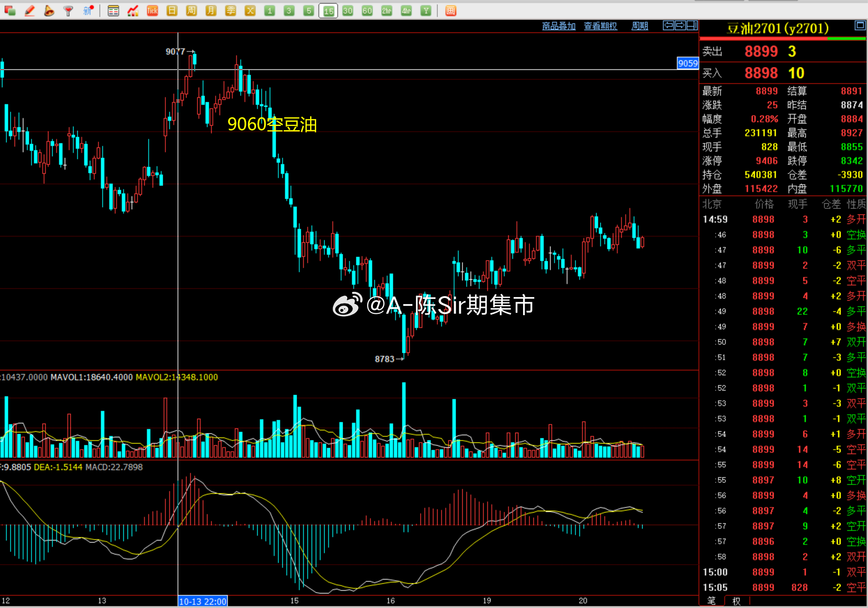Open the funnel filter tool icon
This screenshot has width=868, height=608.
coord(68,11)
